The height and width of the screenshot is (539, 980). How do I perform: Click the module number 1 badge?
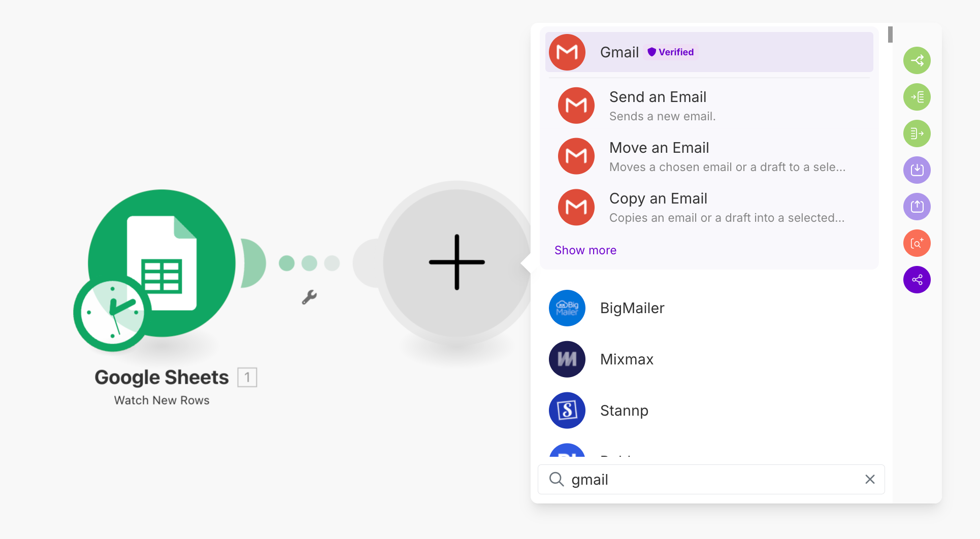[x=247, y=377]
